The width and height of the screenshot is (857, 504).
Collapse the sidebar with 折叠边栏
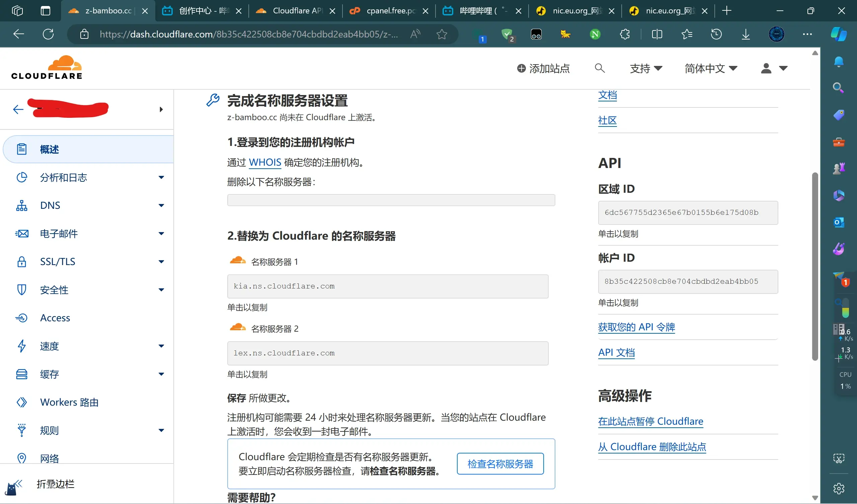coord(55,484)
